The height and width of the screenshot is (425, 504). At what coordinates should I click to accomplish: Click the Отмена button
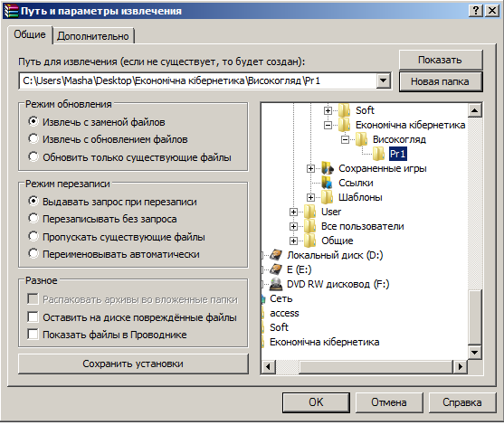(x=389, y=402)
